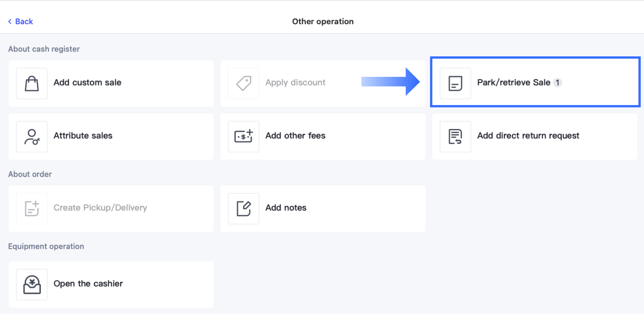This screenshot has height=314, width=644.
Task: Open Add direct return request
Action: point(528,135)
